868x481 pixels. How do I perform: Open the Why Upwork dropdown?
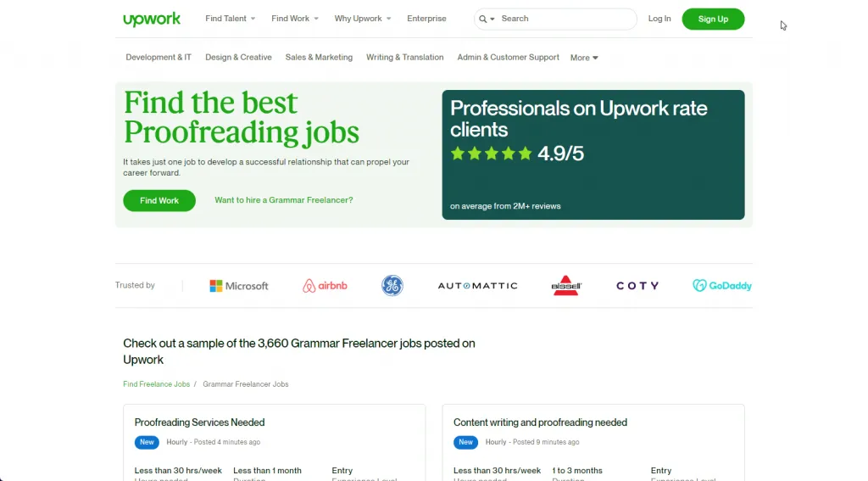(x=363, y=19)
